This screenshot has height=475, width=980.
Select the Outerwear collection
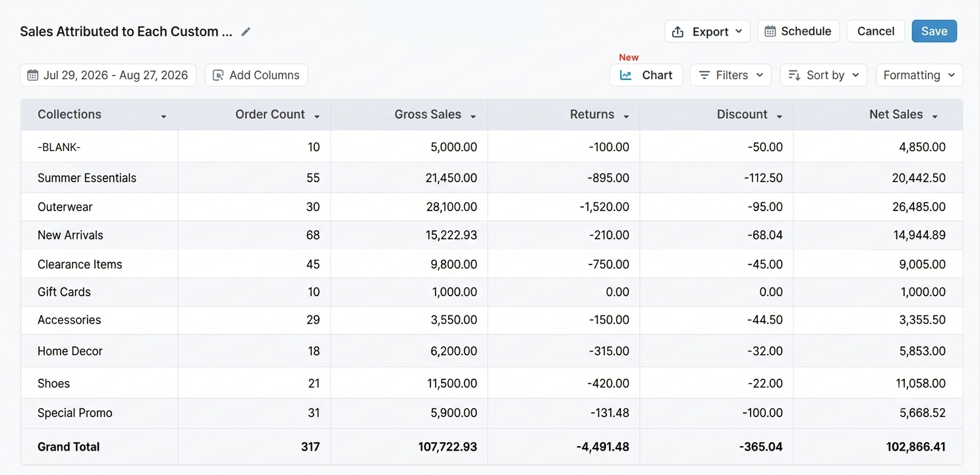click(65, 207)
